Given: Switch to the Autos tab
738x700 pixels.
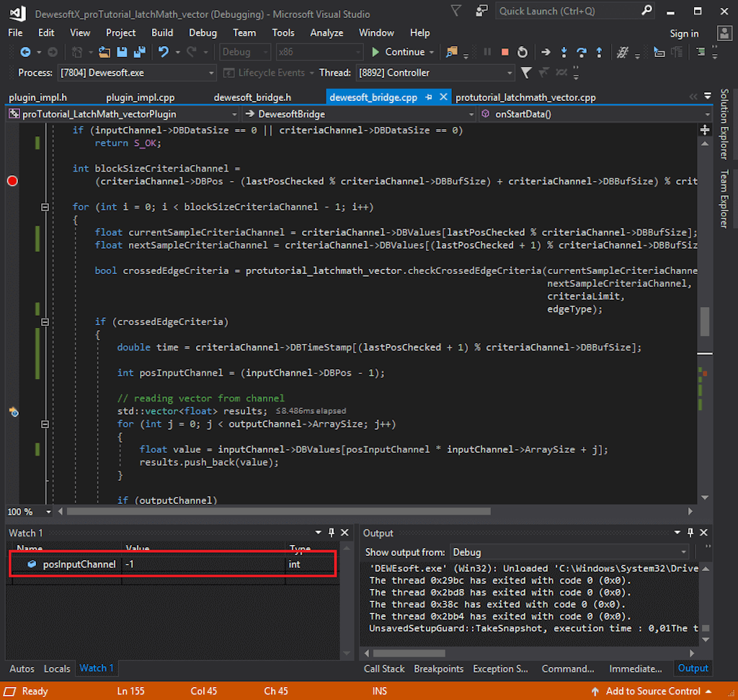Looking at the screenshot, I should (22, 668).
